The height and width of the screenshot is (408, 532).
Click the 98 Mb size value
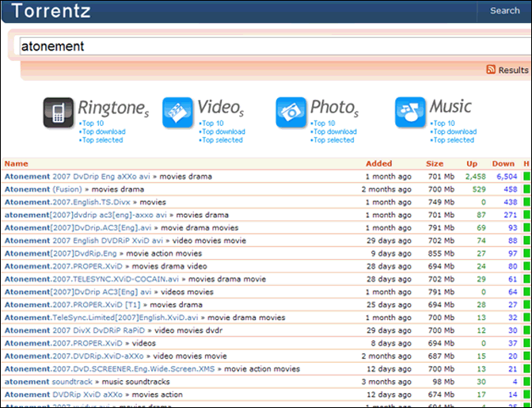(443, 382)
